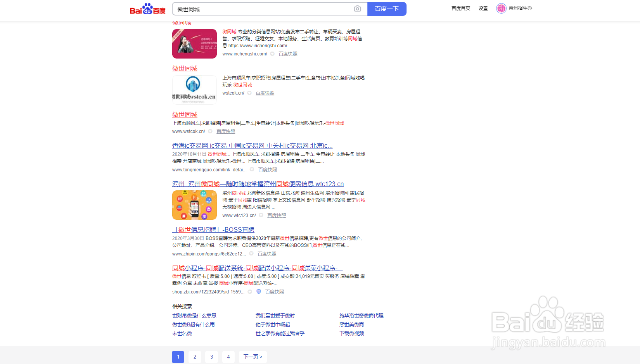Click 下一页 next page button
The image size is (640, 364).
pos(253,357)
